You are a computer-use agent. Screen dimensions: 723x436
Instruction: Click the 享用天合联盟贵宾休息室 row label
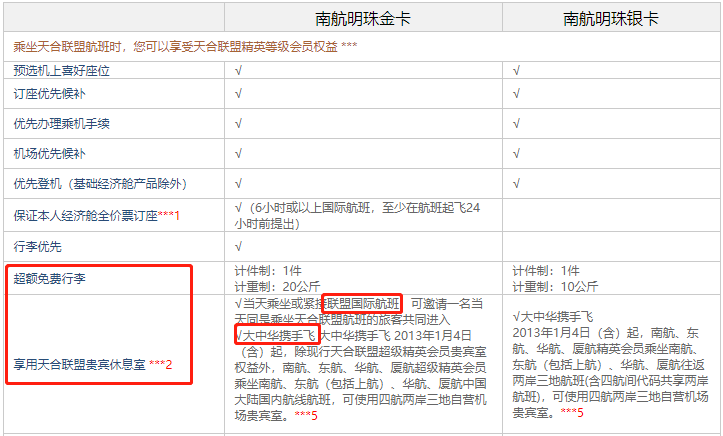pyautogui.click(x=79, y=365)
